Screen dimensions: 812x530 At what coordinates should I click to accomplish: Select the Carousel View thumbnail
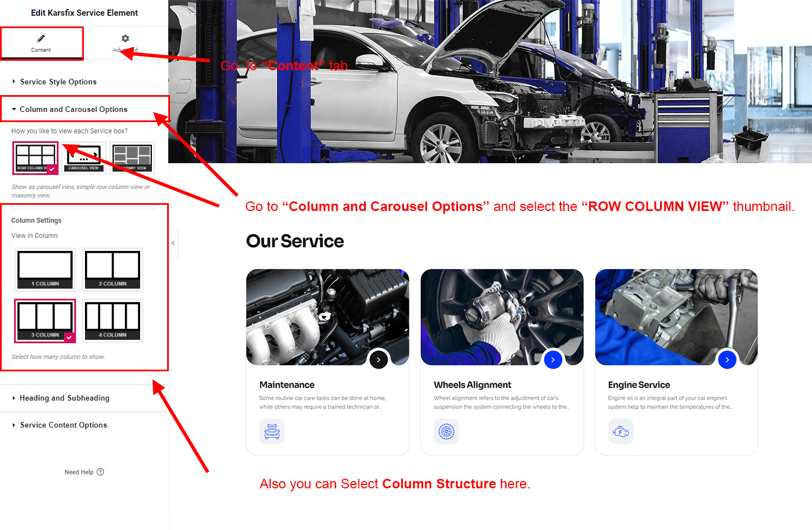coord(84,158)
